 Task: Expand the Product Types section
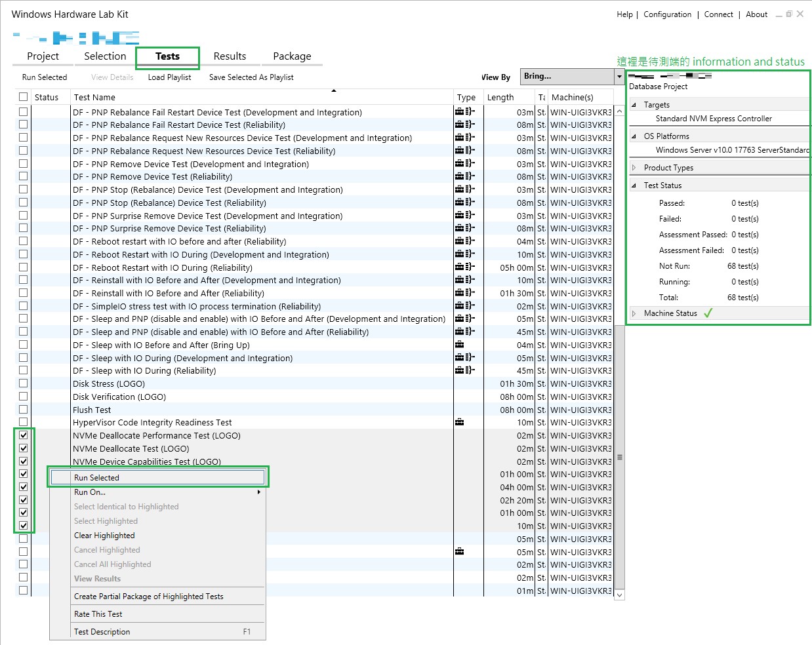click(x=634, y=168)
